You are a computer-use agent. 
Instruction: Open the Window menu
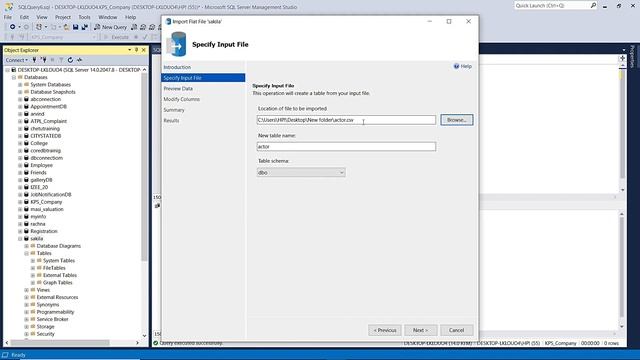(108, 17)
